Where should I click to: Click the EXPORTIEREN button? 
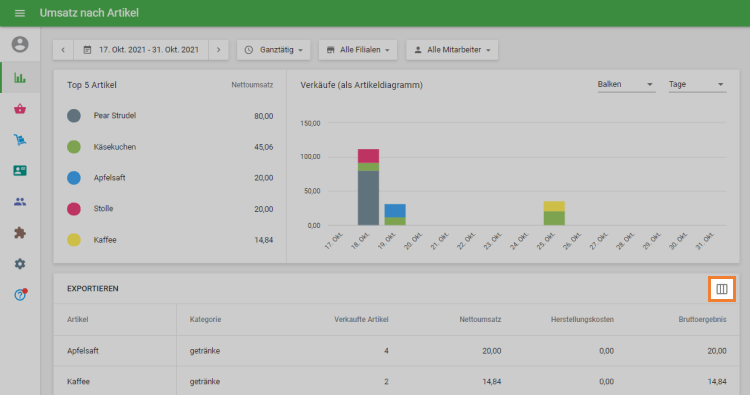[93, 288]
